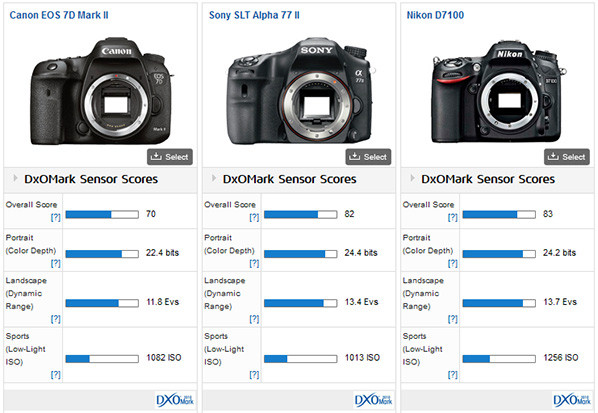Select the Nikon value '1256 ISO'

tap(561, 358)
